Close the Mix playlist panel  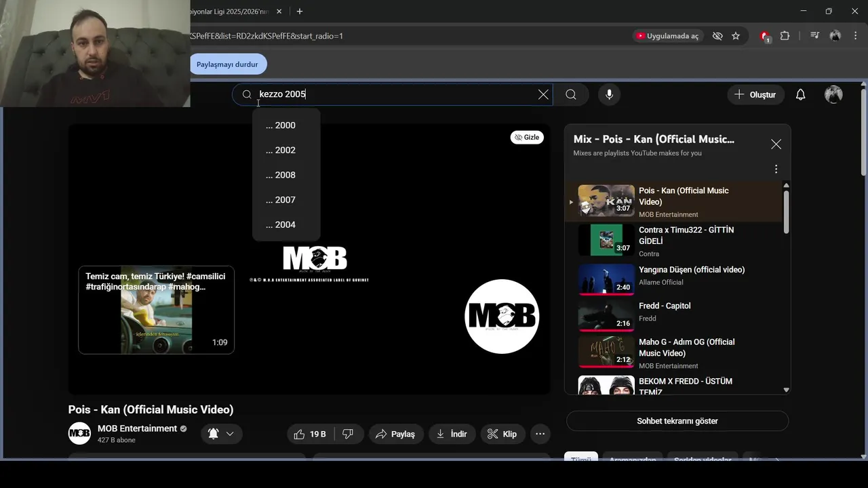(x=776, y=144)
